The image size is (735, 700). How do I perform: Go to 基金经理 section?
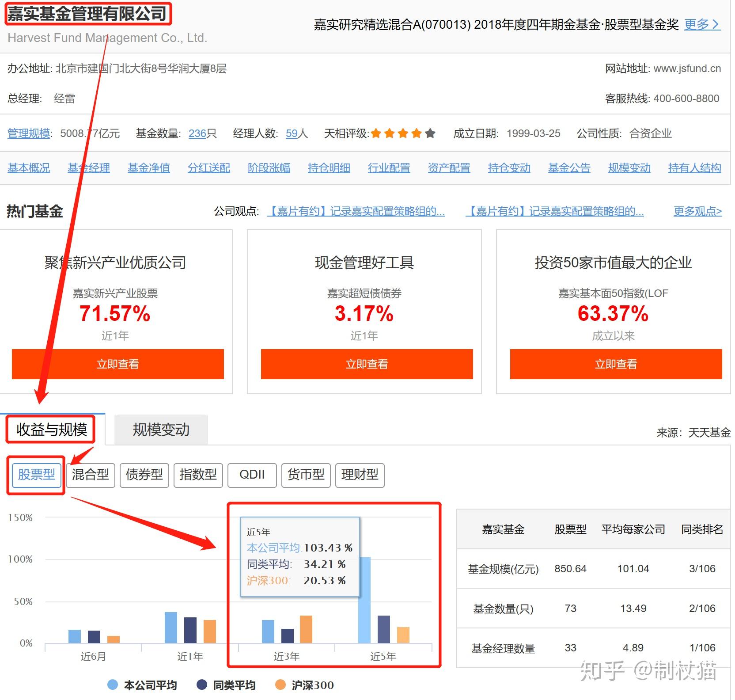[x=89, y=168]
